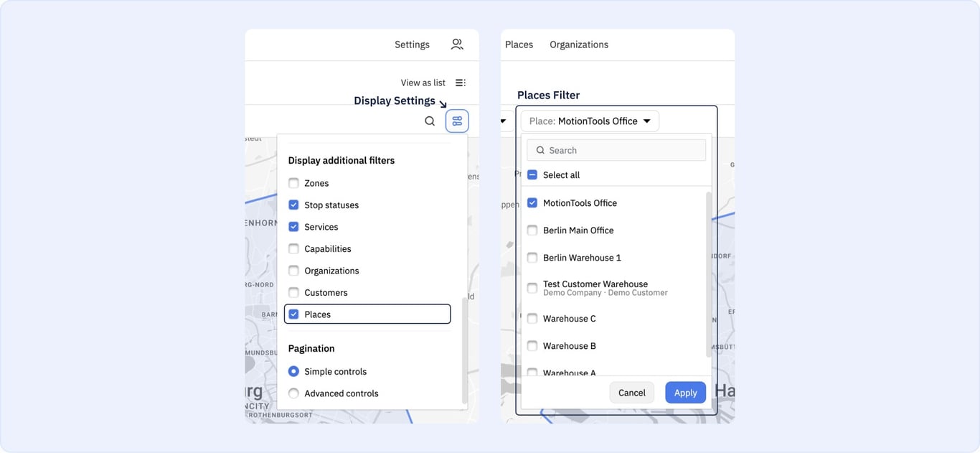Toggle the Select all checkbox
This screenshot has width=980, height=453.
[532, 175]
